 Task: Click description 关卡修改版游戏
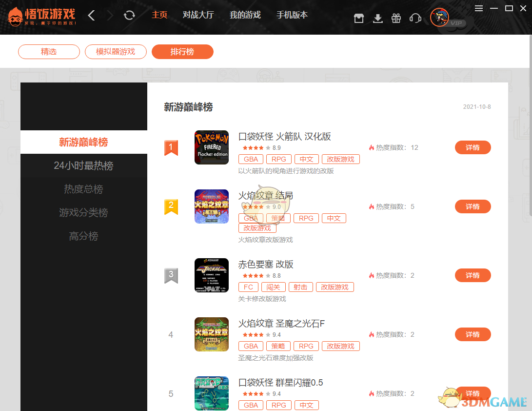point(262,299)
